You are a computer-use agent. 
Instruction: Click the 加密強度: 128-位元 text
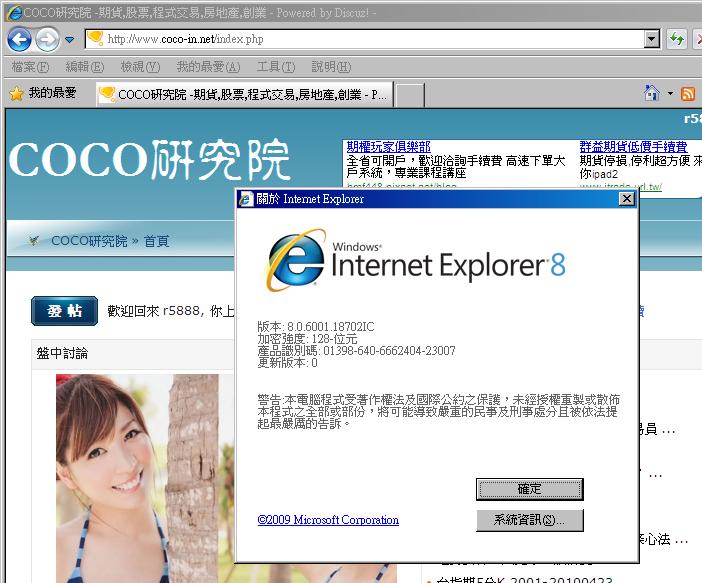coord(307,339)
